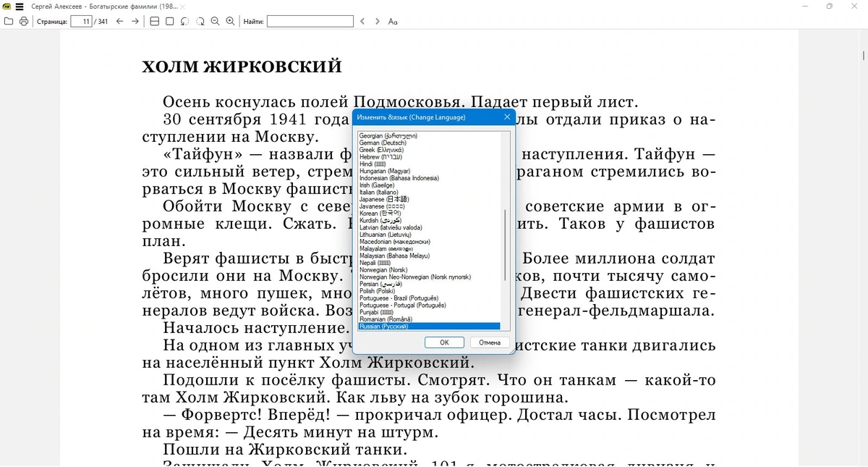Go to next page with right arrow
The height and width of the screenshot is (467, 868).
point(135,22)
